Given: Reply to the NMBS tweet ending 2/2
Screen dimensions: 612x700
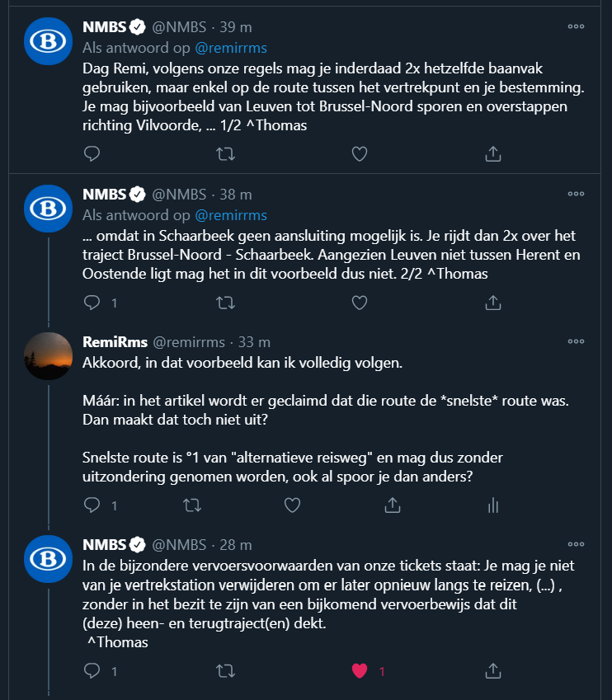Looking at the screenshot, I should [x=92, y=303].
